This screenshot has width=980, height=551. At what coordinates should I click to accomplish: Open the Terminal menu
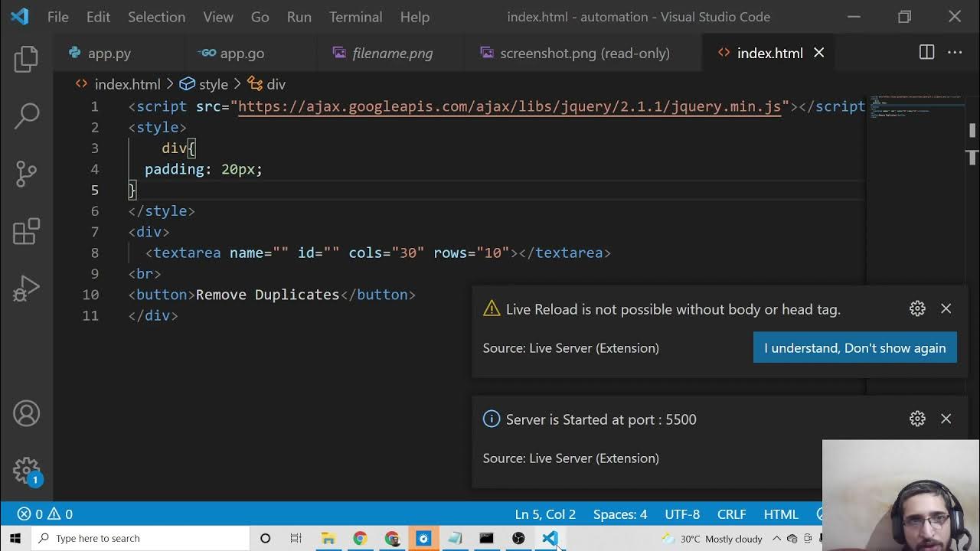tap(355, 17)
